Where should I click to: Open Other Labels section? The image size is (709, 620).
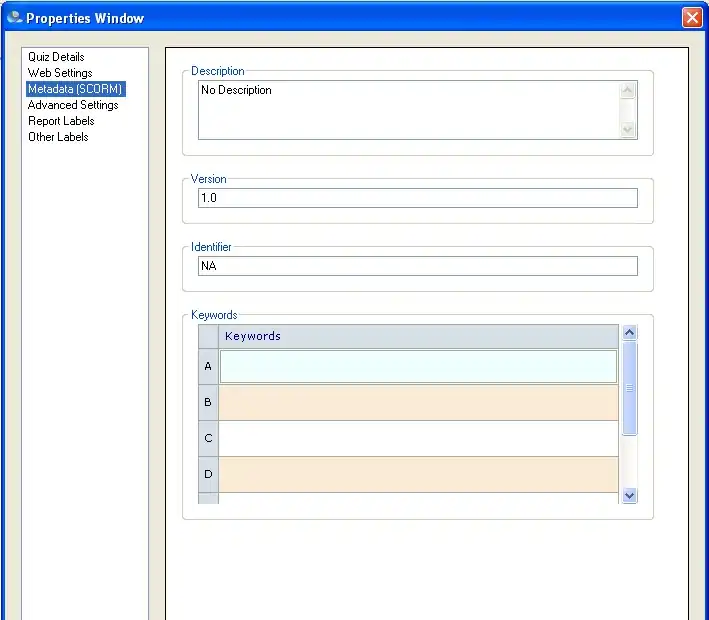(x=58, y=137)
